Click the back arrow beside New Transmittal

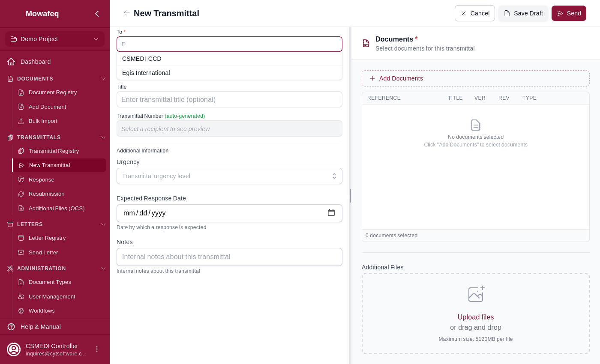tap(126, 13)
